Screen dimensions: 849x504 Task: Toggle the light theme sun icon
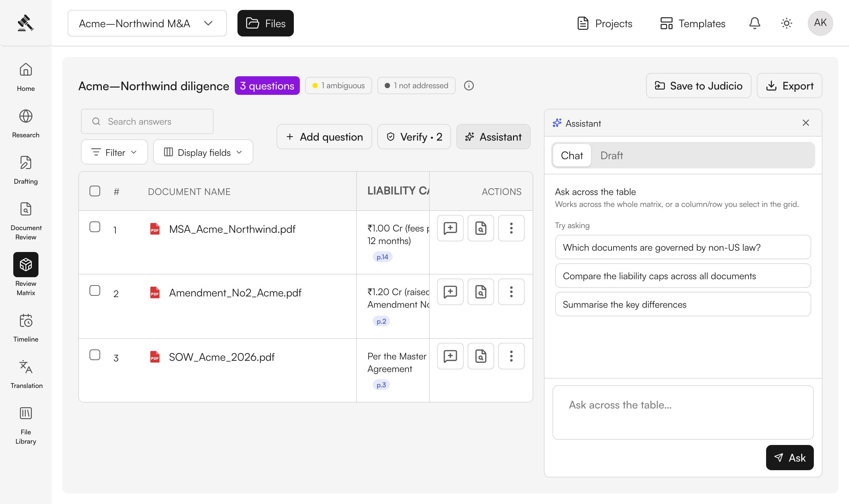pyautogui.click(x=786, y=23)
